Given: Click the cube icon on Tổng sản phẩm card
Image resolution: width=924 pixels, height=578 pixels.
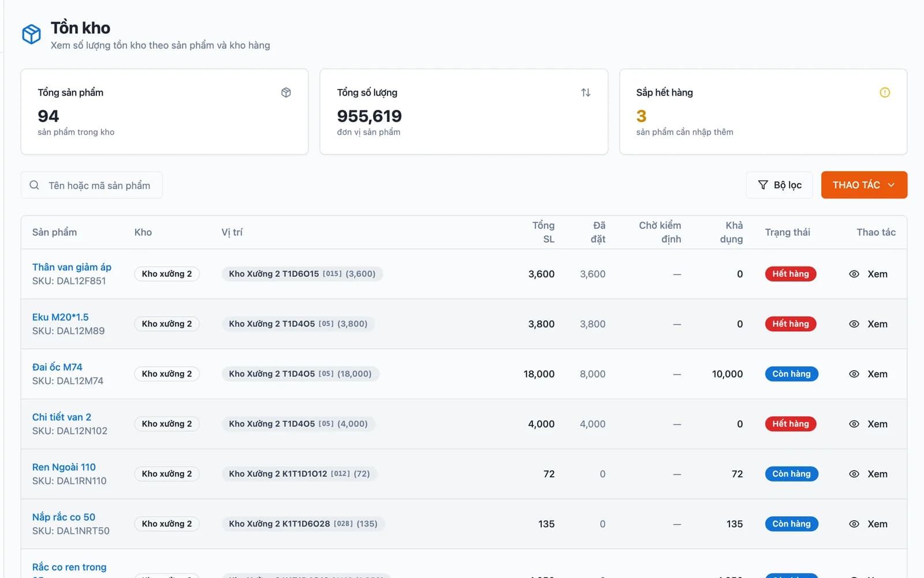Looking at the screenshot, I should pyautogui.click(x=286, y=92).
